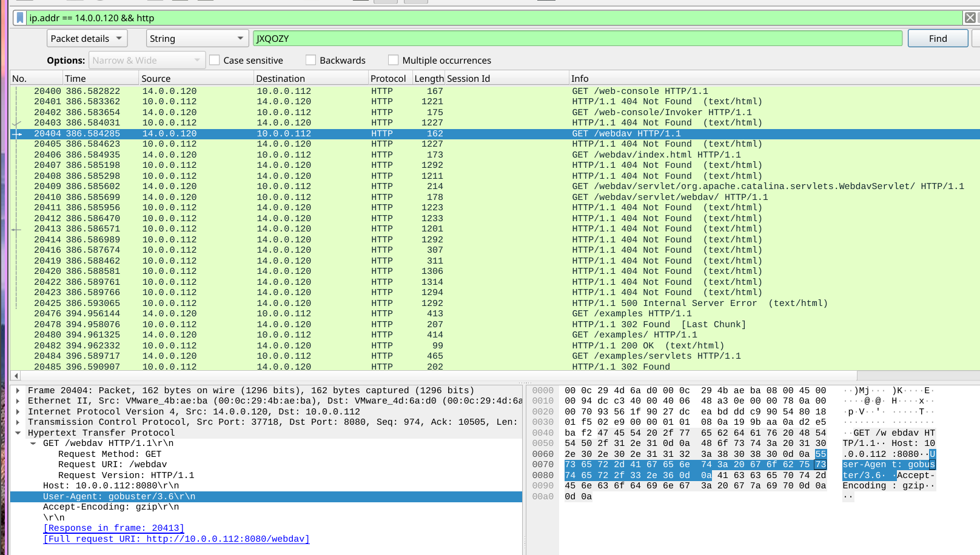Enable the Case sensitive checkbox
980x555 pixels.
click(x=215, y=60)
